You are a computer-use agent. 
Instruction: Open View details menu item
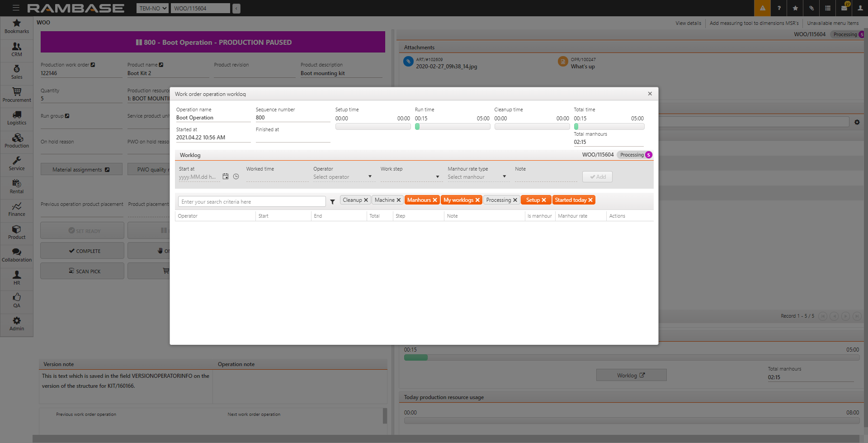tap(688, 23)
